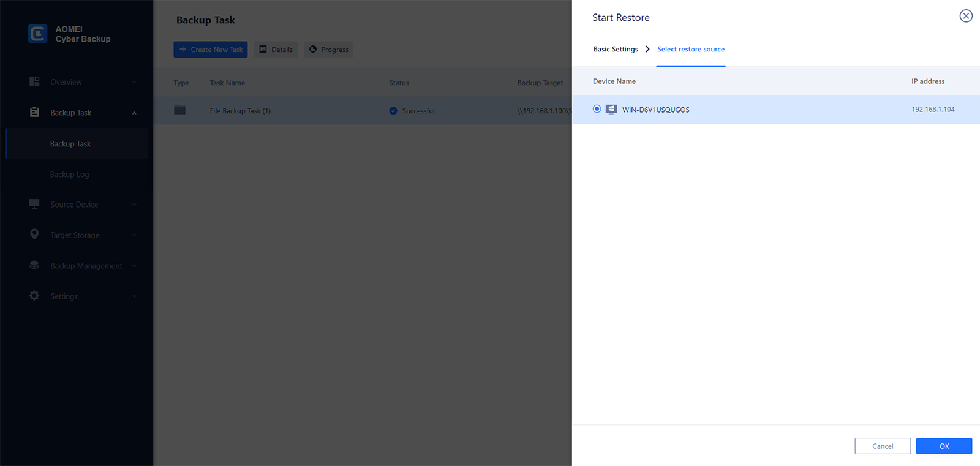Click the Overview dashboard icon in sidebar

[34, 81]
